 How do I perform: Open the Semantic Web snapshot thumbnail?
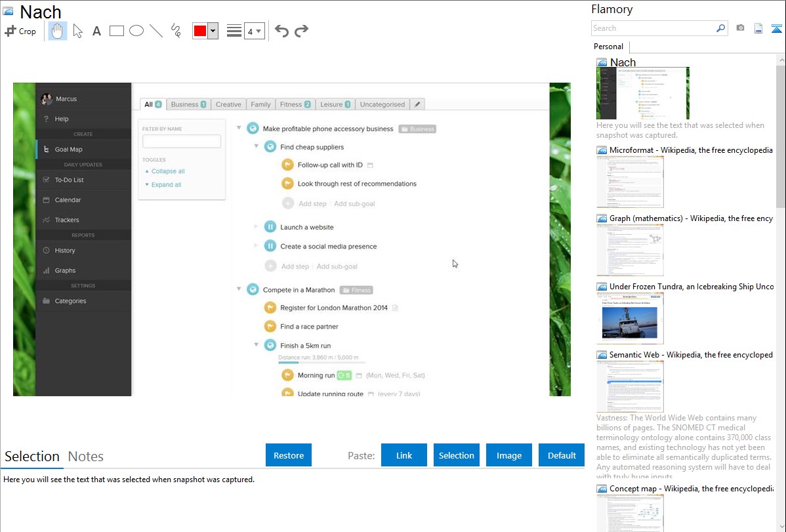630,386
